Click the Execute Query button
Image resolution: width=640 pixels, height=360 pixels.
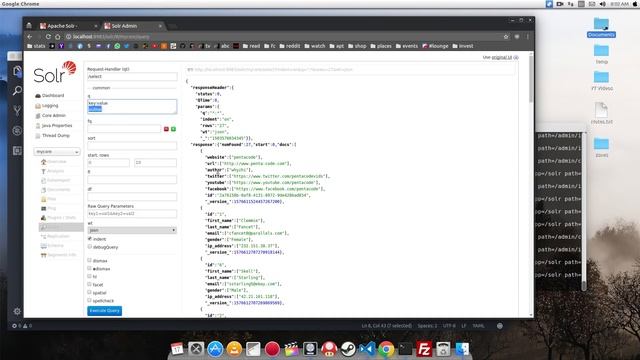pos(104,311)
